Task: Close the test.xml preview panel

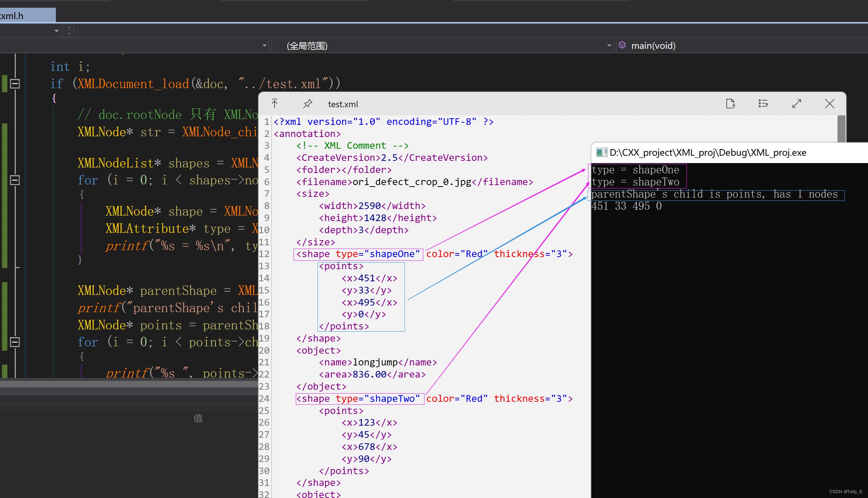Action: 829,104
